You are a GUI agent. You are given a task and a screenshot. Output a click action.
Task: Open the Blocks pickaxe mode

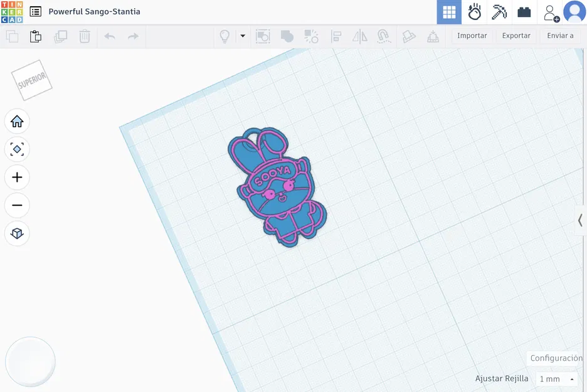pos(499,12)
